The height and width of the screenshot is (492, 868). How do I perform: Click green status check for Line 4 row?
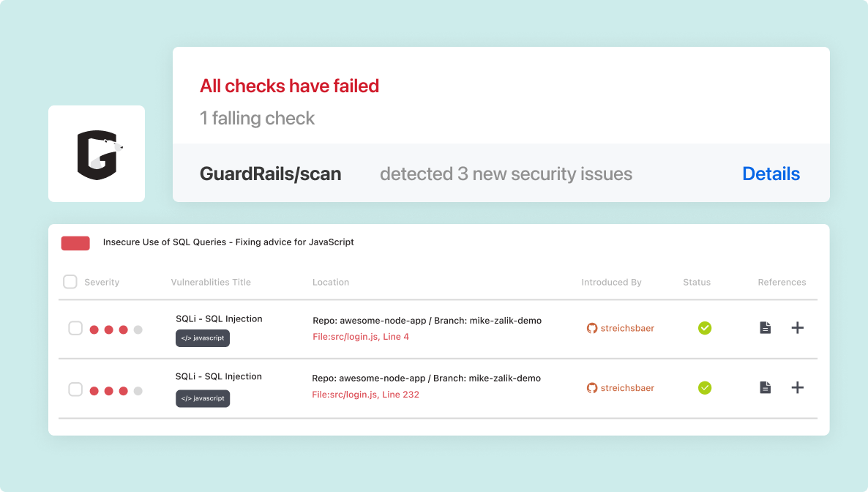click(705, 328)
